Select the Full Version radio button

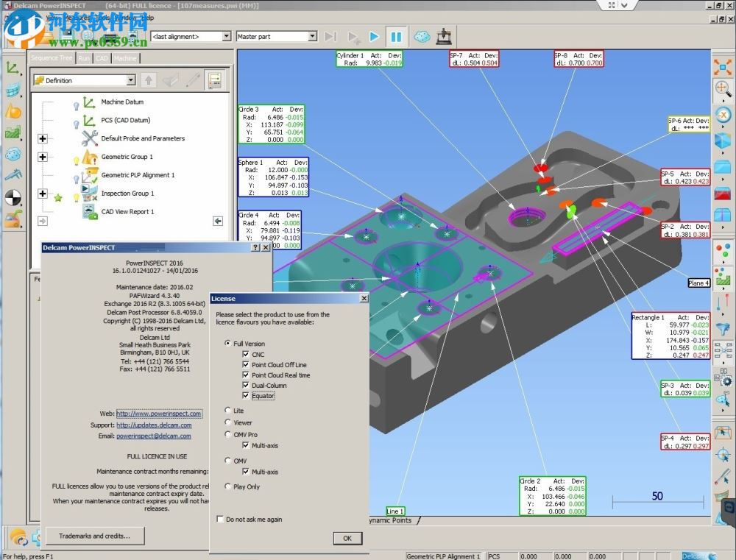pyautogui.click(x=227, y=343)
